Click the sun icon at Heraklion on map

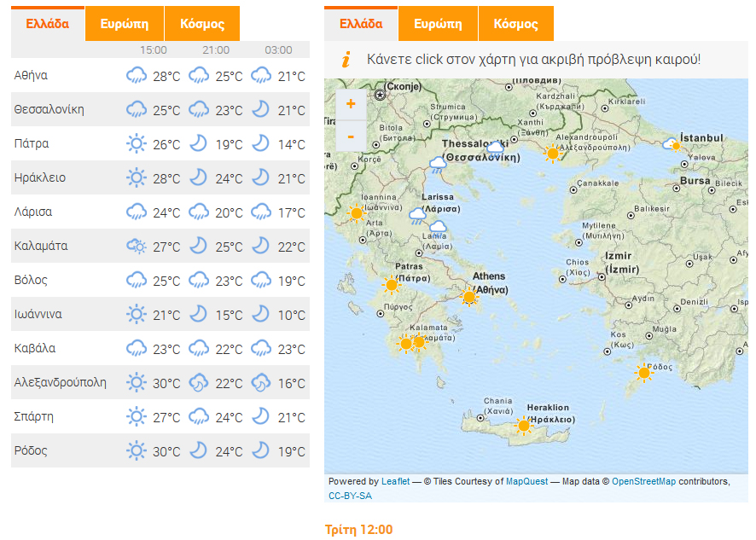click(524, 425)
